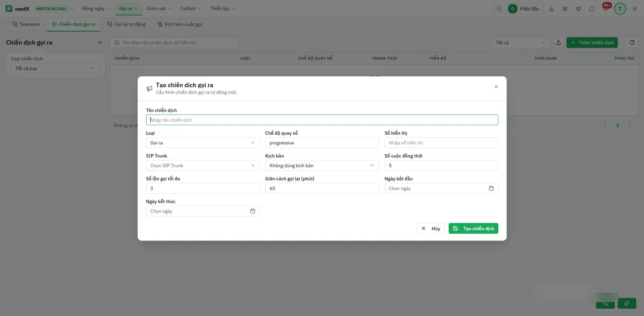
Task: Click the nextX logo icon
Action: tap(9, 8)
